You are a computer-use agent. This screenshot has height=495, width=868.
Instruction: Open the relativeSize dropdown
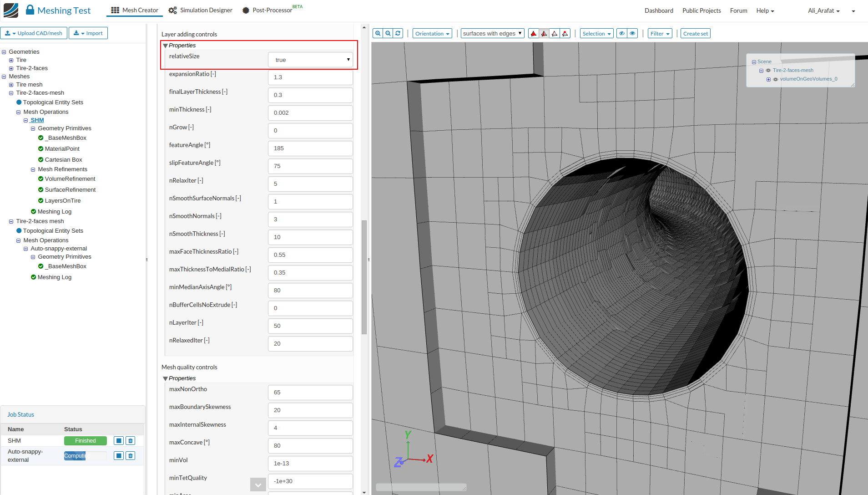310,60
